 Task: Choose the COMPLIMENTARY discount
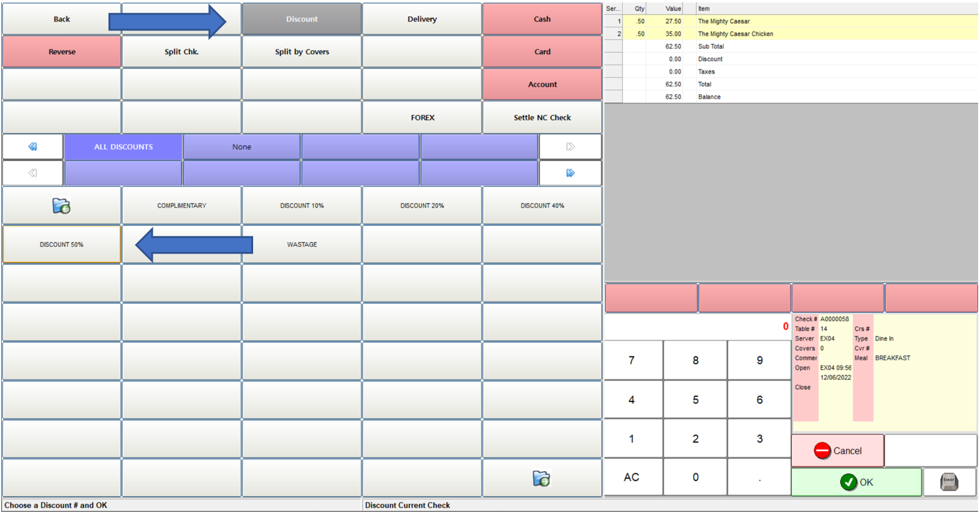181,206
